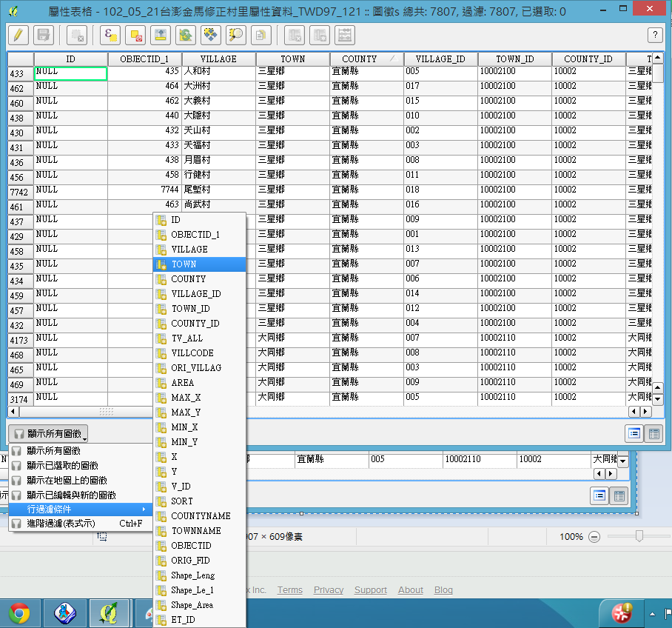
Task: Click the save edits floppy disk icon
Action: point(43,35)
